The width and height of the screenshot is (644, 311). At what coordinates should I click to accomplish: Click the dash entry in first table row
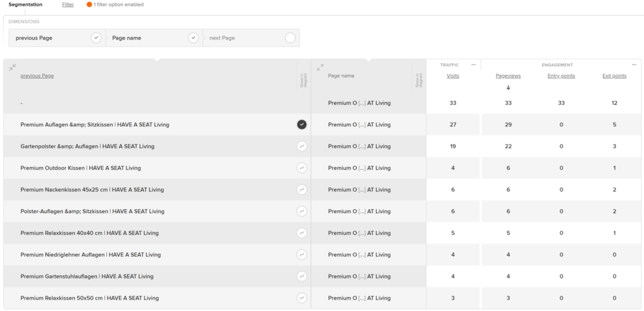(x=21, y=103)
